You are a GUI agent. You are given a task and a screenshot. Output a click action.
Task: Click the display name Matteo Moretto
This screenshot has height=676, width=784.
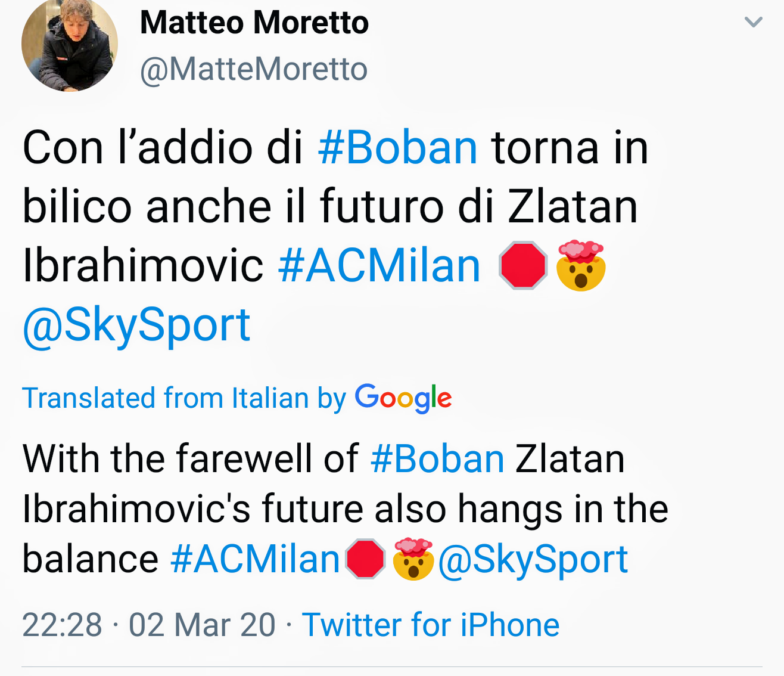(x=254, y=23)
